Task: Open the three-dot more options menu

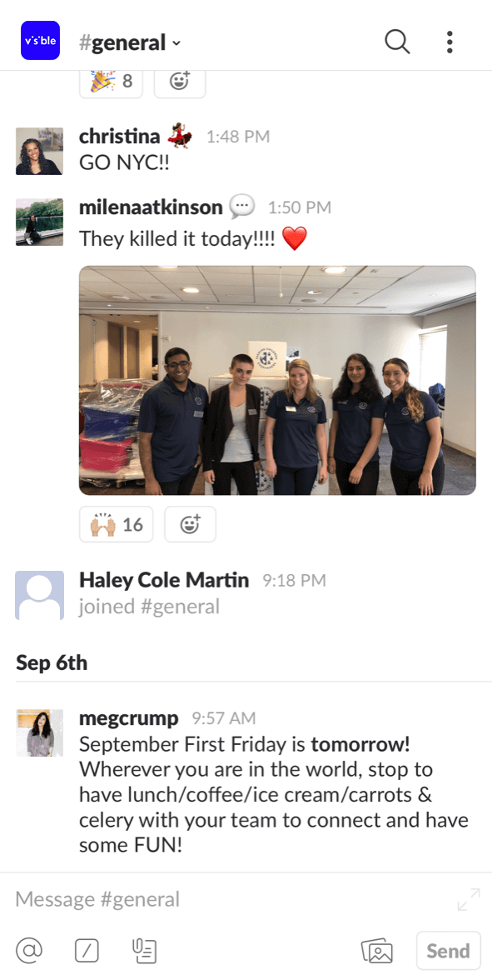Action: pos(450,42)
